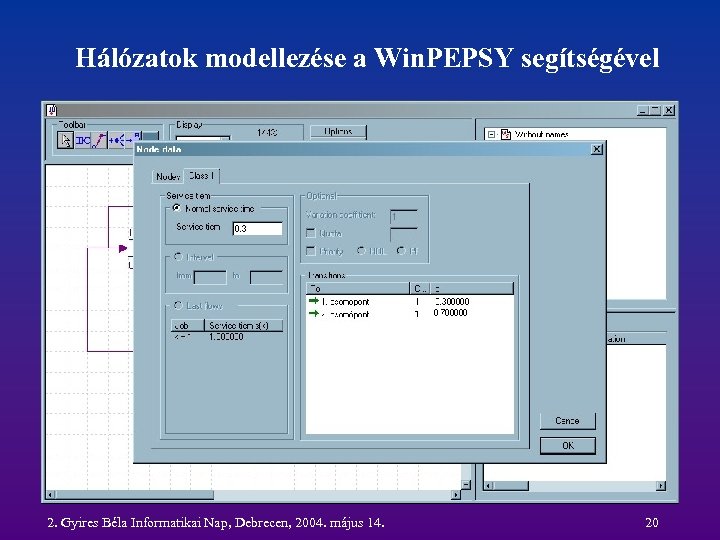Click the 'p' column header in Transitions
This screenshot has height=540, width=720.
coord(472,288)
